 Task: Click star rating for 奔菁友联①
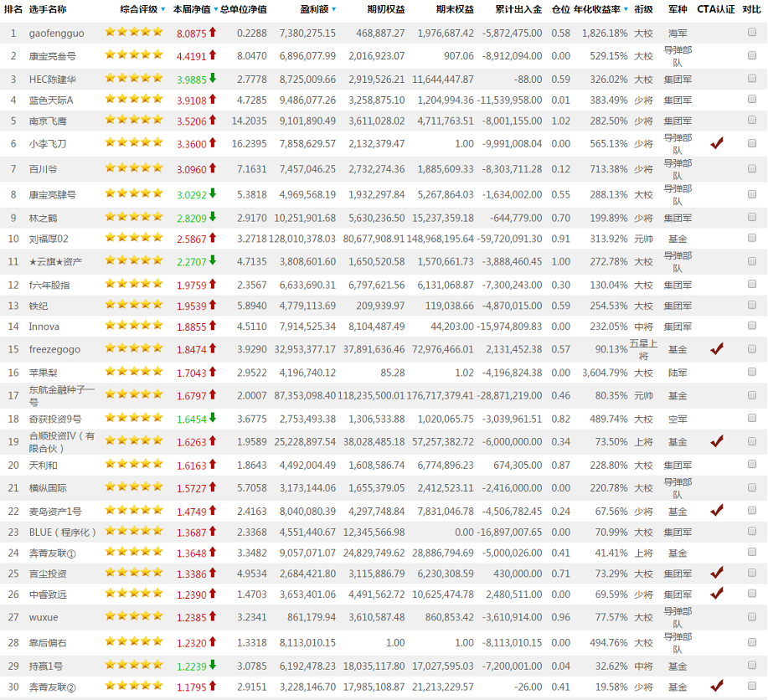pos(134,552)
